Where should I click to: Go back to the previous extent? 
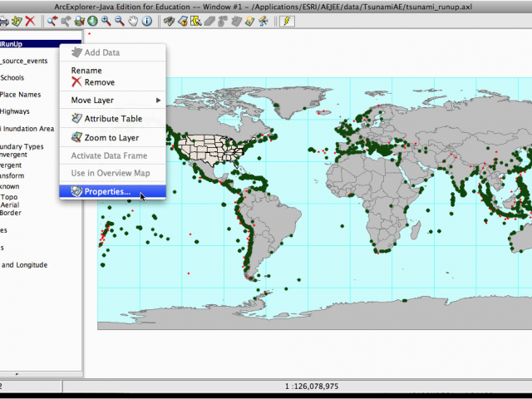[x=52, y=21]
